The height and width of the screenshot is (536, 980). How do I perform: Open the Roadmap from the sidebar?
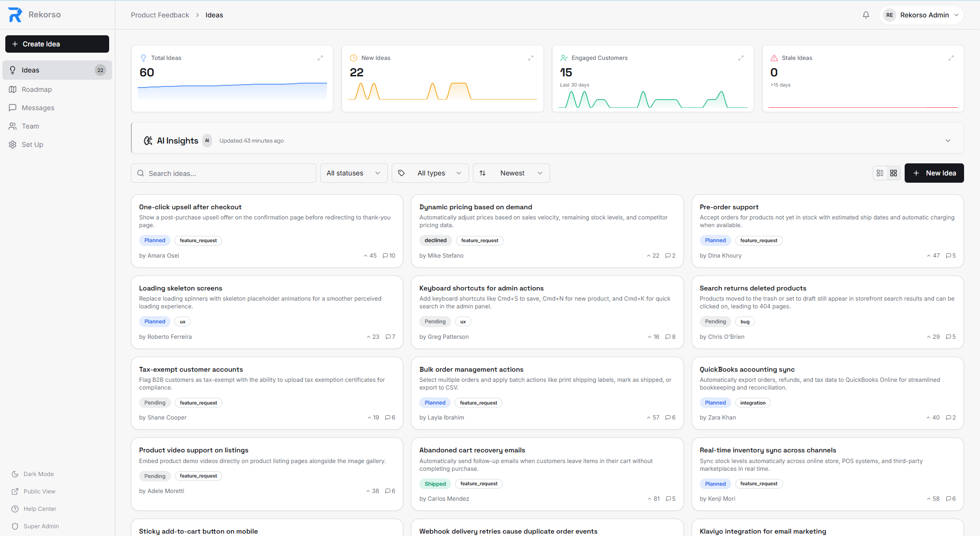coord(37,89)
